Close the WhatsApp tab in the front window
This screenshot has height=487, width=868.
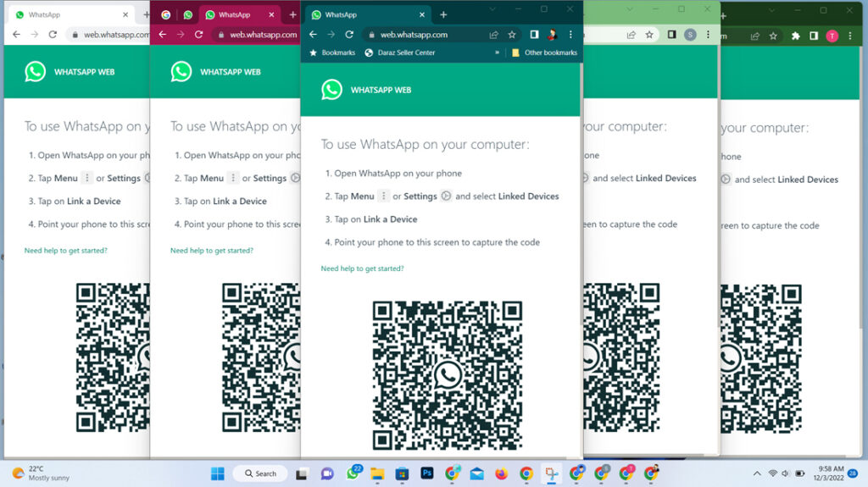click(422, 15)
